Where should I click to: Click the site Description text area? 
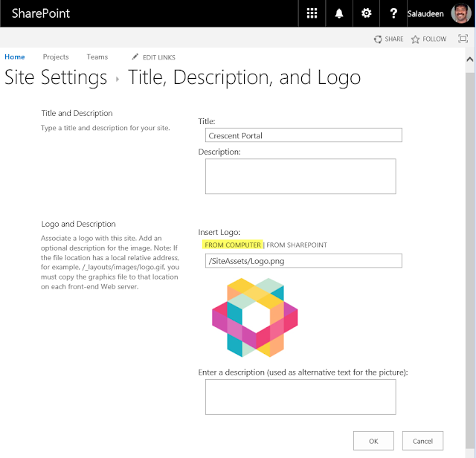tap(300, 176)
